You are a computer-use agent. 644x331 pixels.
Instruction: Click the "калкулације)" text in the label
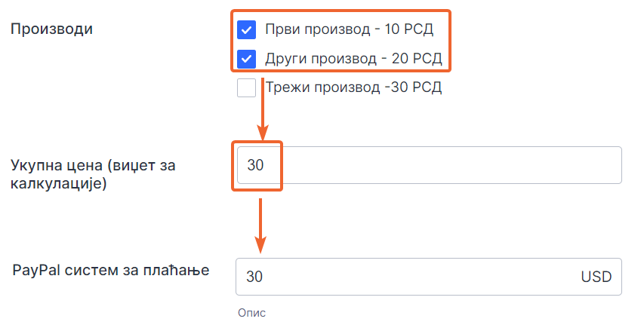[58, 183]
